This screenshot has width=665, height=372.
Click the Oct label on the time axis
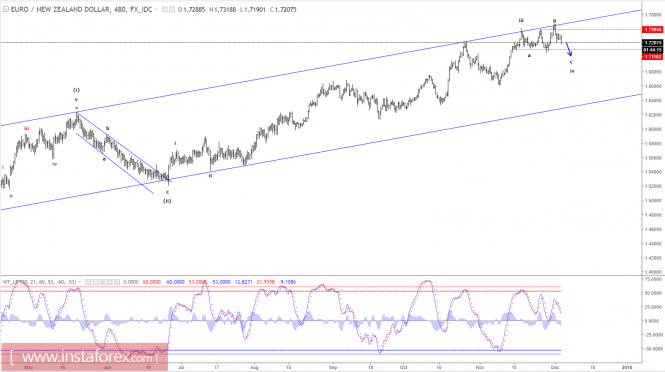coord(403,367)
